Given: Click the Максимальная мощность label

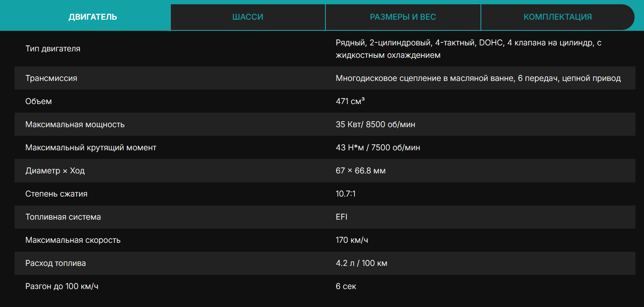Looking at the screenshot, I should (75, 125).
